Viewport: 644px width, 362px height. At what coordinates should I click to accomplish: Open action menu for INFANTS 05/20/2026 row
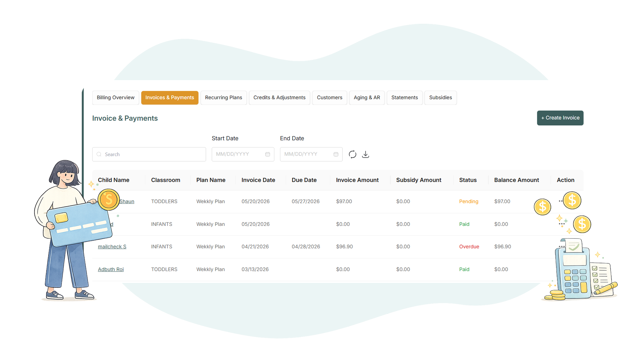(562, 224)
